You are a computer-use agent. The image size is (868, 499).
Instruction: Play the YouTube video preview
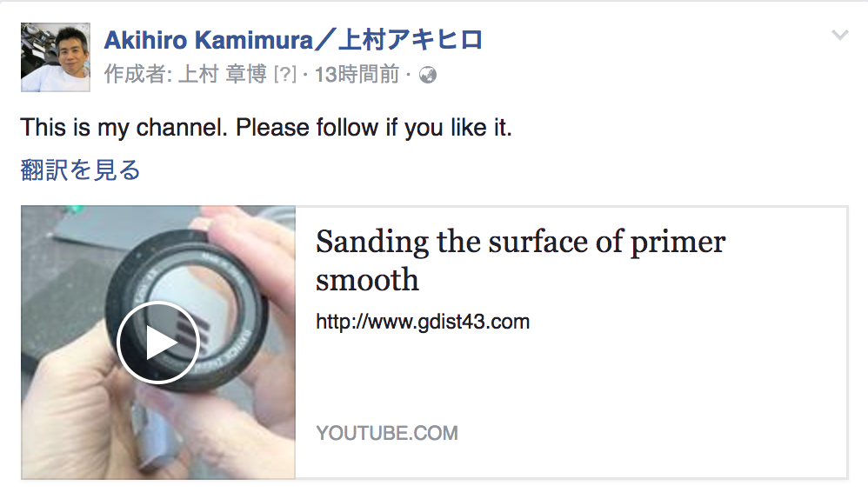[x=158, y=343]
